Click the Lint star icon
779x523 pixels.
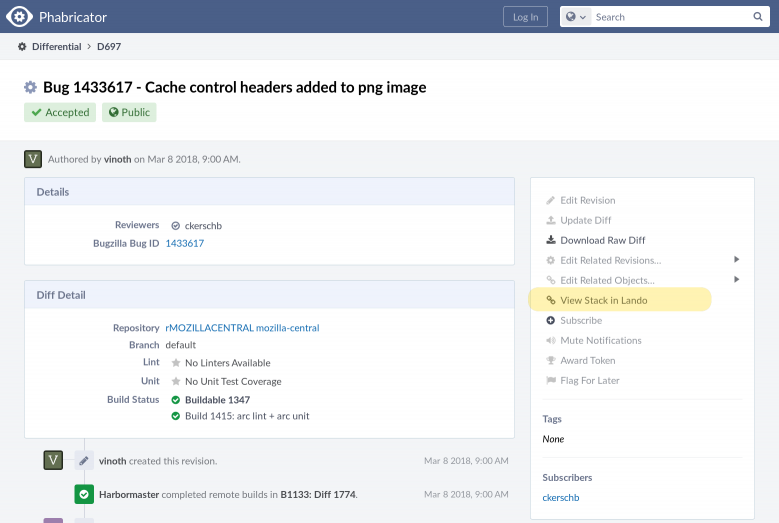[x=175, y=363]
